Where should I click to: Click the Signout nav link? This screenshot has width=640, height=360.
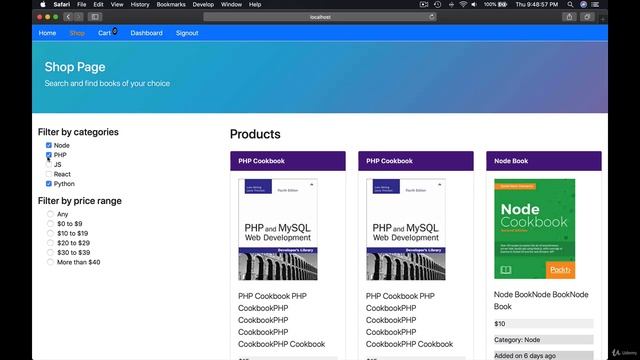187,33
